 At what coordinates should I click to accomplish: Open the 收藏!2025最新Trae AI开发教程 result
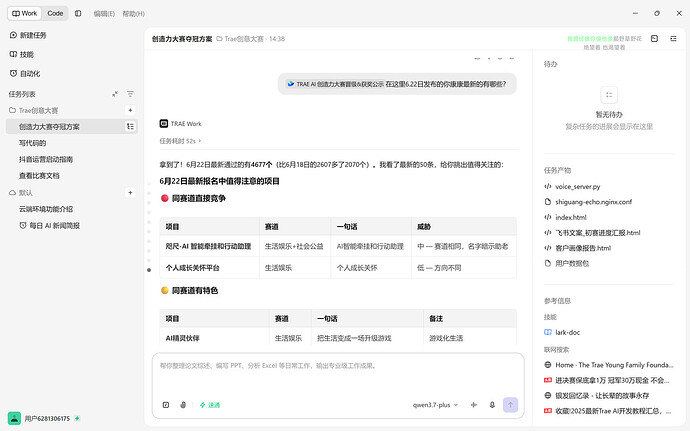[613, 411]
